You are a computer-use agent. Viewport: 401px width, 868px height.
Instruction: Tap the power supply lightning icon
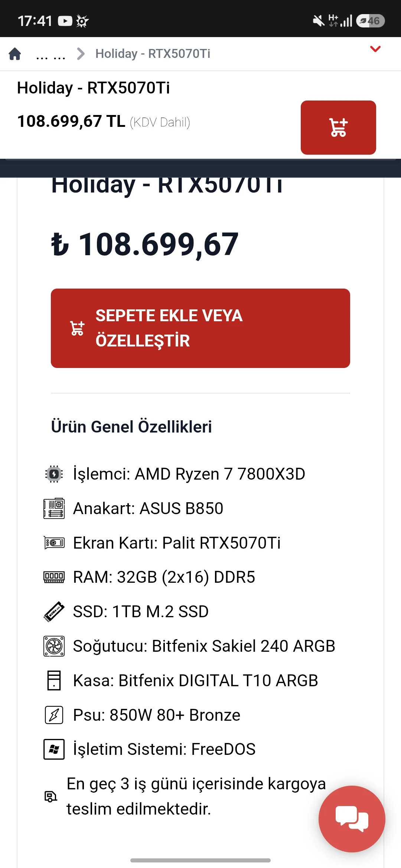pos(54,715)
